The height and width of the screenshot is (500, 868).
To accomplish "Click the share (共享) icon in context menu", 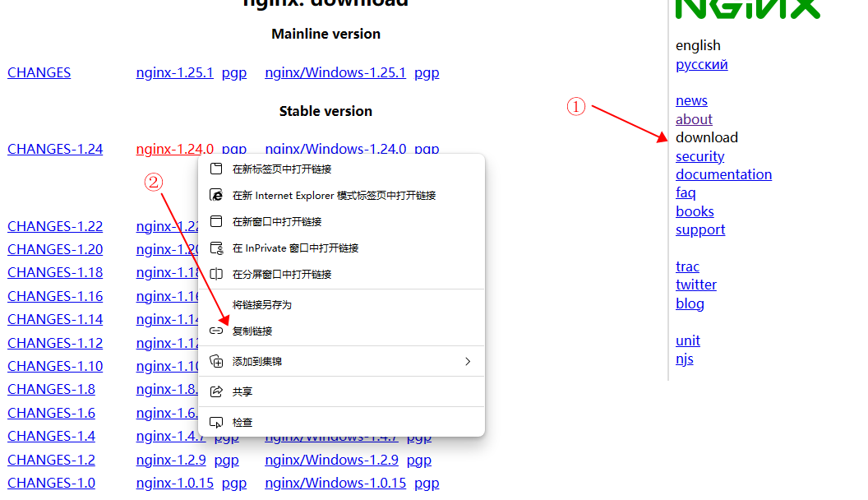I will click(x=217, y=392).
